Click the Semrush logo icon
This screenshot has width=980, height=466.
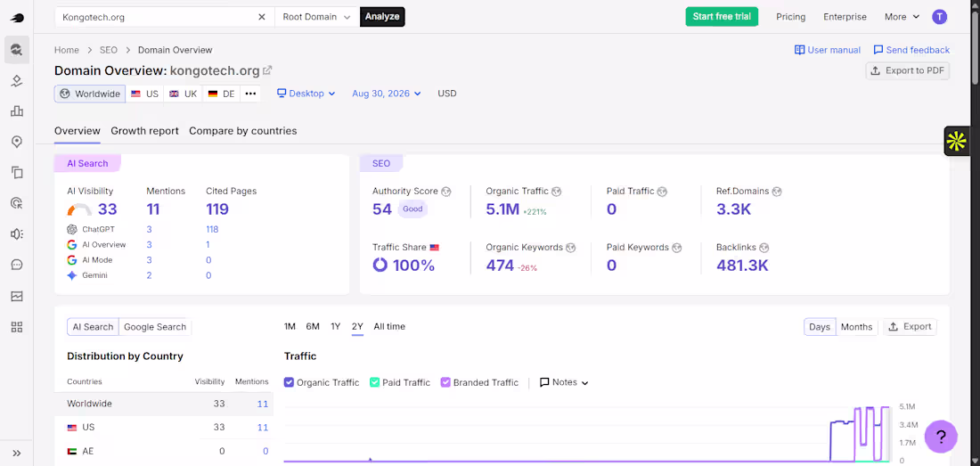point(17,18)
